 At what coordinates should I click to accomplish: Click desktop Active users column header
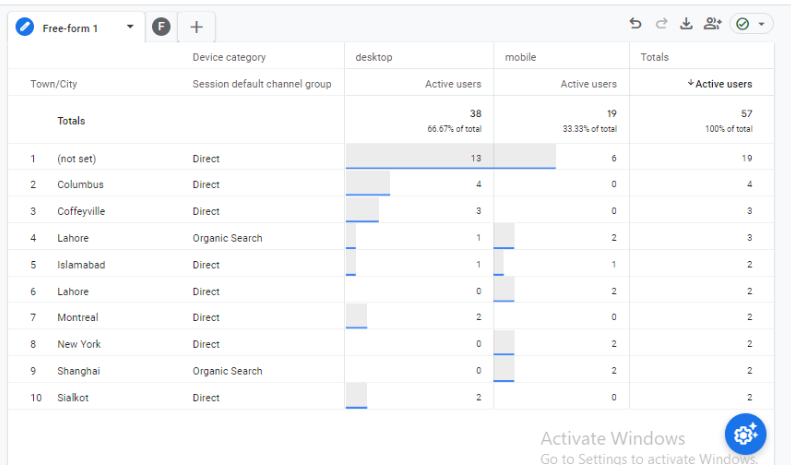(453, 84)
